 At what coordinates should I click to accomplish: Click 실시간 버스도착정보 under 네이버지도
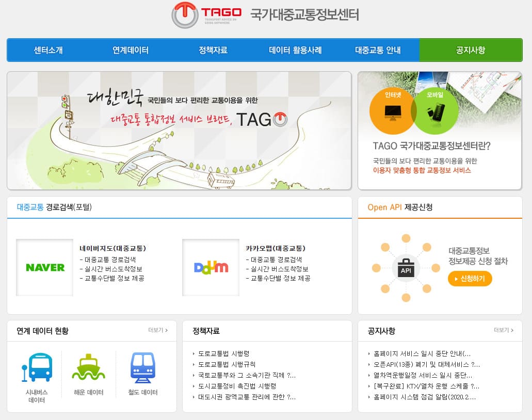113,269
